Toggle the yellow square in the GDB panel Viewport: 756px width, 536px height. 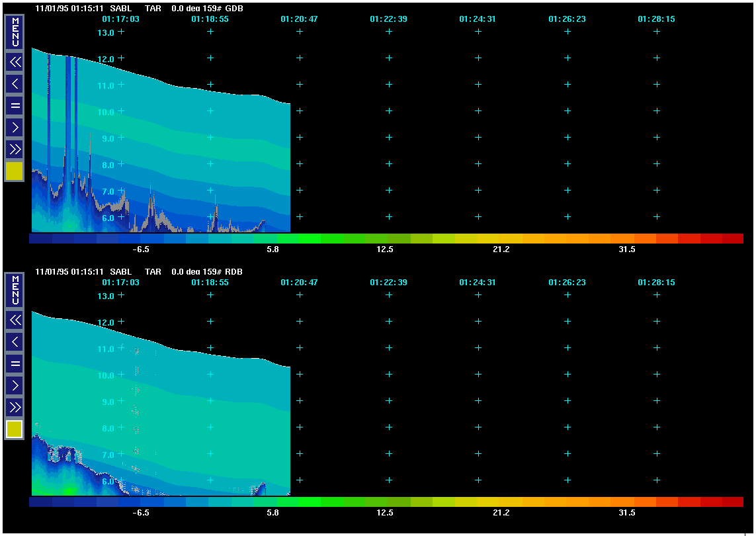[x=15, y=171]
